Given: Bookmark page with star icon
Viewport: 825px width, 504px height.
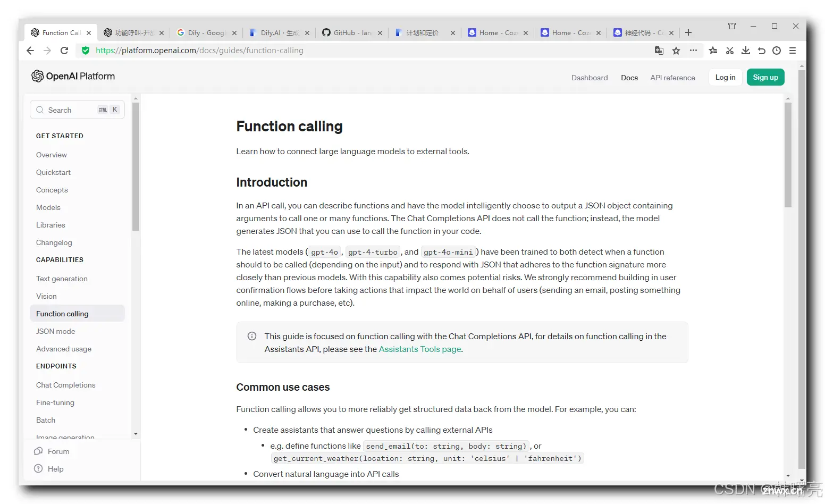Looking at the screenshot, I should coord(676,51).
